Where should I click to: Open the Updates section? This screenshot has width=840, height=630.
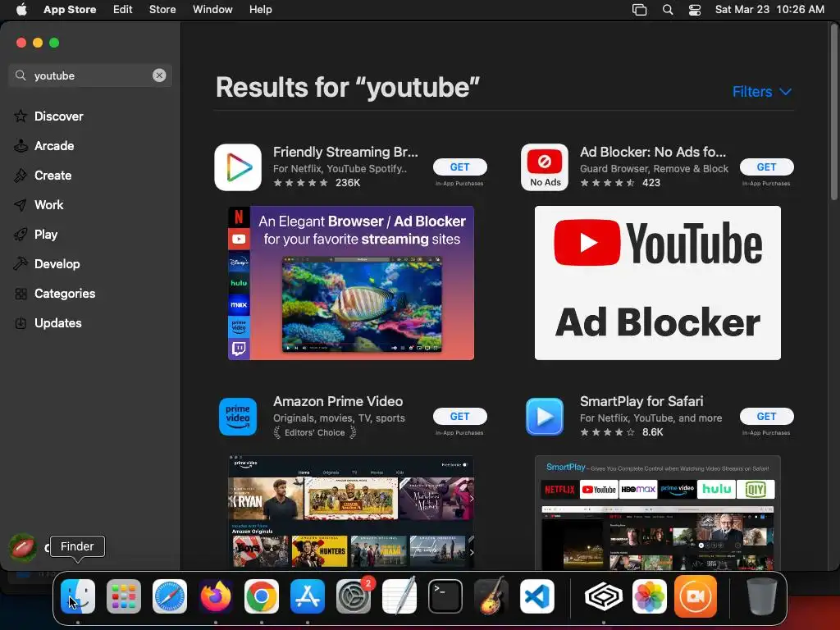coord(58,322)
